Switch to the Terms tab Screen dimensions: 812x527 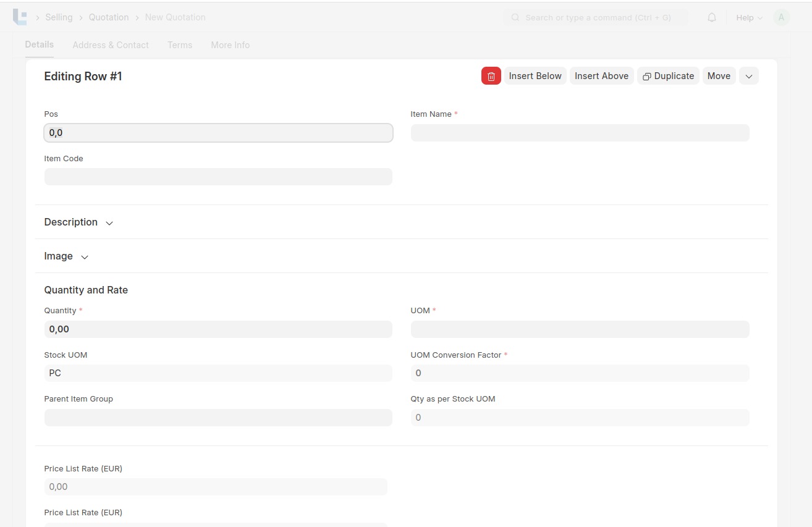[x=180, y=45]
